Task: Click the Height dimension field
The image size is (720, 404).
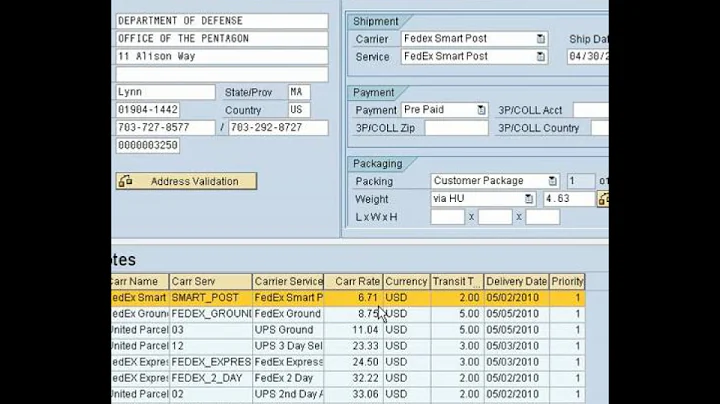Action: 543,217
